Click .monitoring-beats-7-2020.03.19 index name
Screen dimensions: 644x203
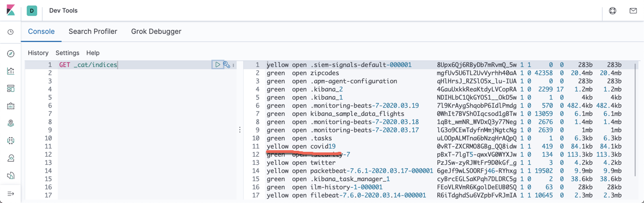point(365,106)
